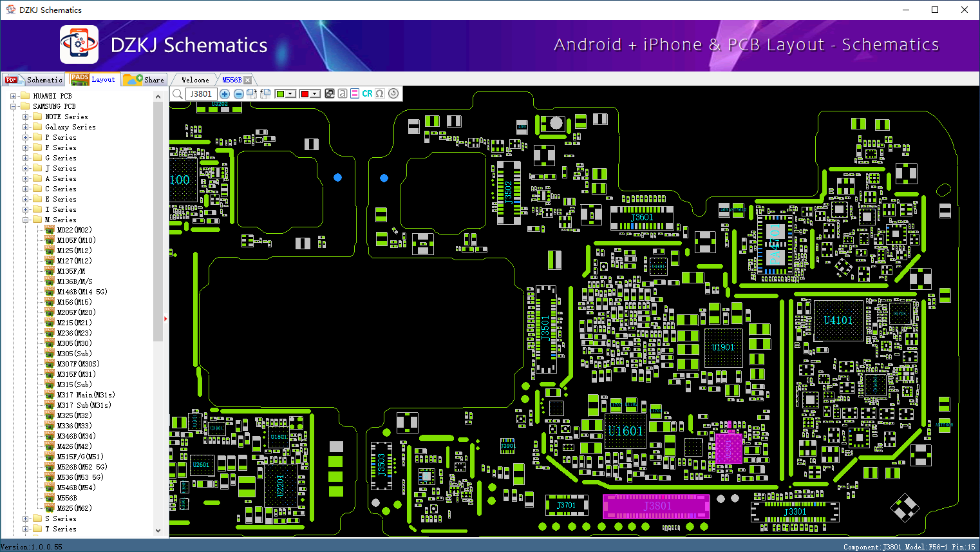Zoom in with the blue plus button
The height and width of the screenshot is (552, 980).
click(225, 94)
